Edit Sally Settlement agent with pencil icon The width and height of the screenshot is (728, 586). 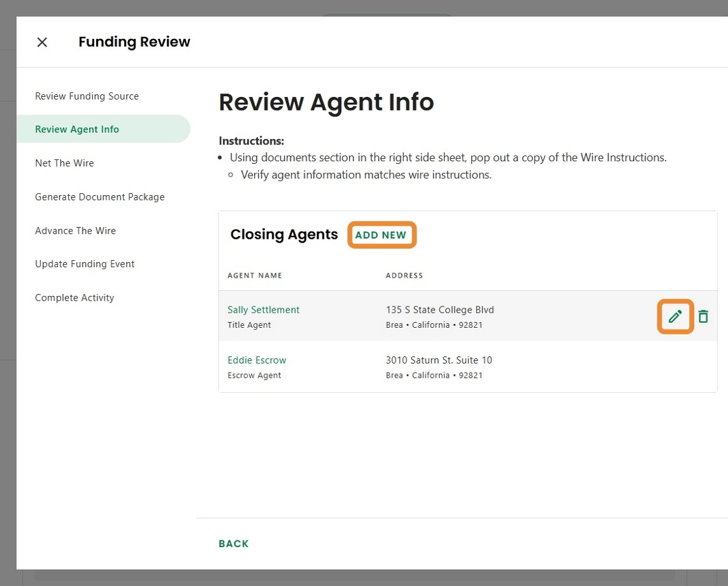675,317
